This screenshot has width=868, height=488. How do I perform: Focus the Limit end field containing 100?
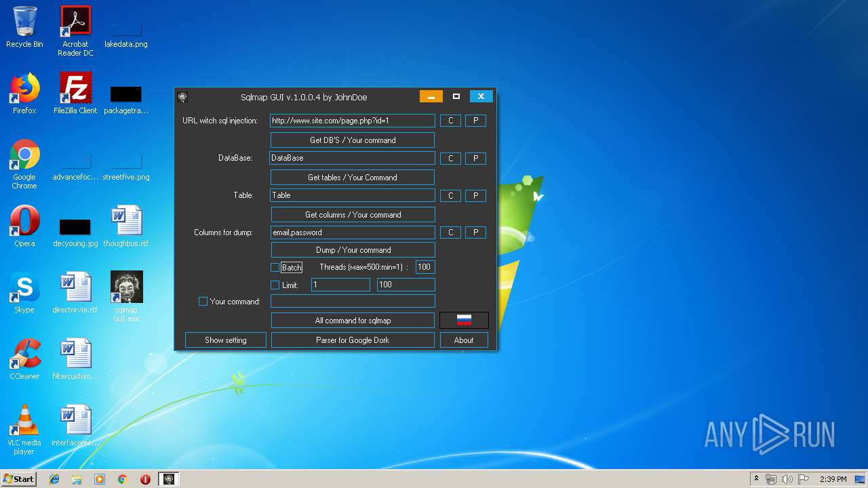point(406,285)
